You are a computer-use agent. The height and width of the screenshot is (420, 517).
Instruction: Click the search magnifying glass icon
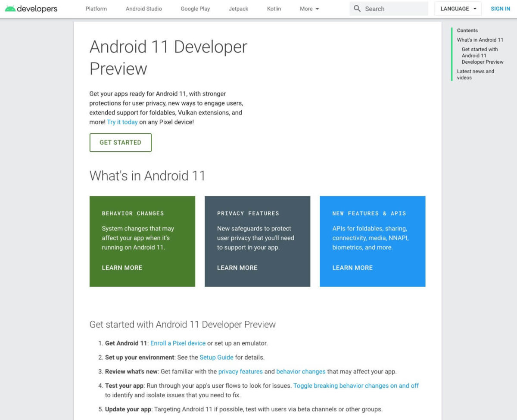357,8
